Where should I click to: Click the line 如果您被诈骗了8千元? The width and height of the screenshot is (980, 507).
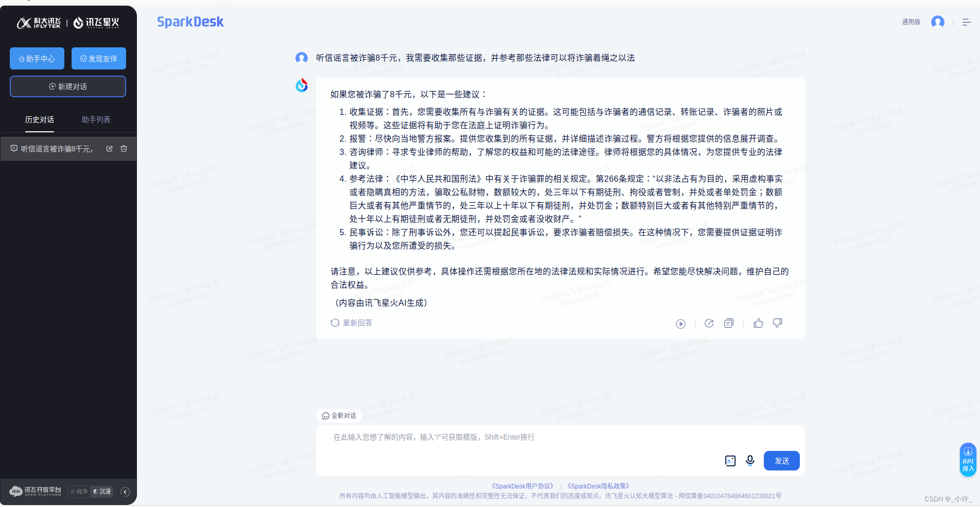click(x=408, y=94)
